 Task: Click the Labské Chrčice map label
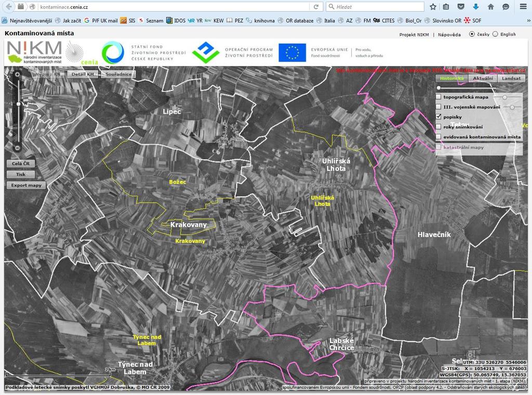[342, 344]
